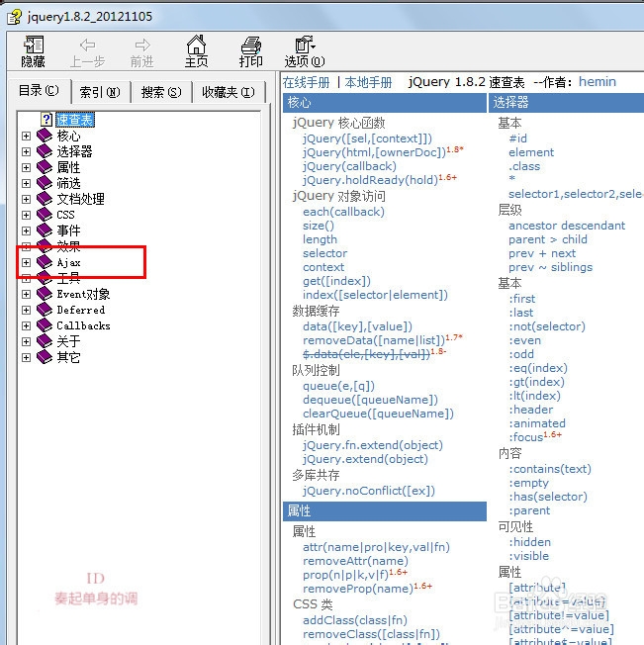Image resolution: width=644 pixels, height=645 pixels.
Task: Expand the 属性 tree node
Action: tap(26, 167)
